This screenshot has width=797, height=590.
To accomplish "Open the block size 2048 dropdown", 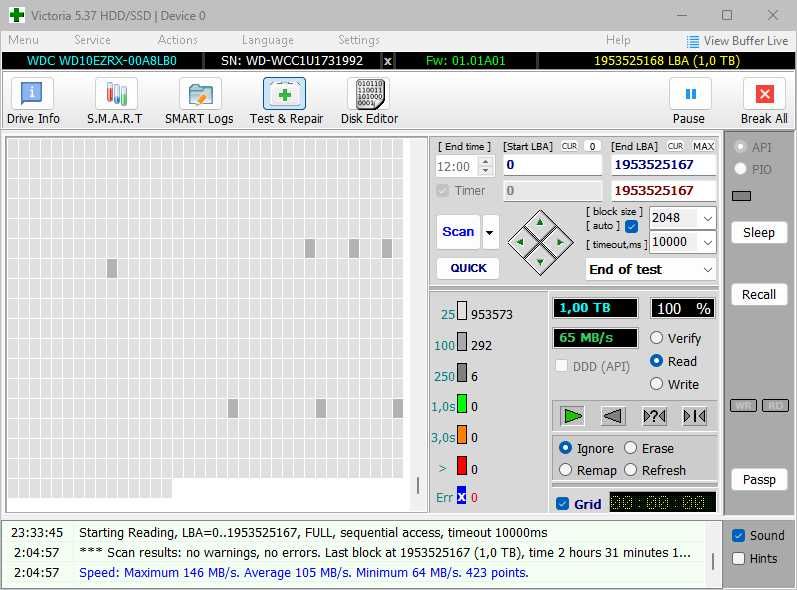I will click(x=708, y=218).
